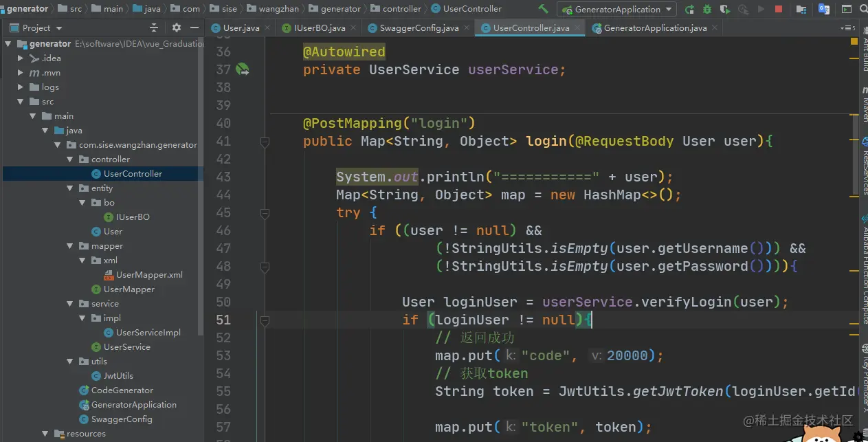Click the Build project hammer icon
868x442 pixels.
tap(543, 9)
